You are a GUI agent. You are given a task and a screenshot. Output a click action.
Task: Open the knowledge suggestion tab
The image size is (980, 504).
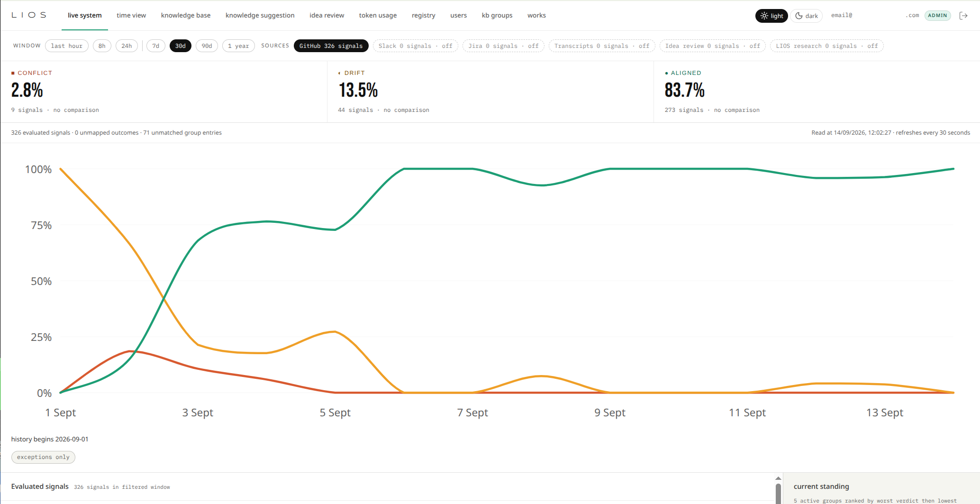pyautogui.click(x=260, y=15)
